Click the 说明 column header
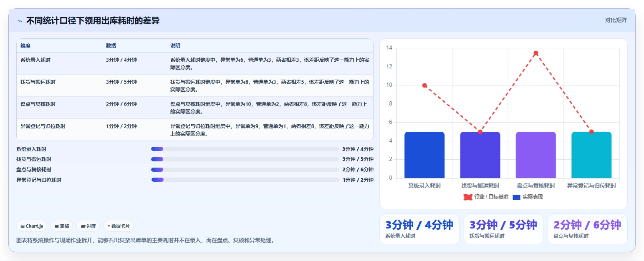Image resolution: width=644 pixels, height=261 pixels. [175, 46]
